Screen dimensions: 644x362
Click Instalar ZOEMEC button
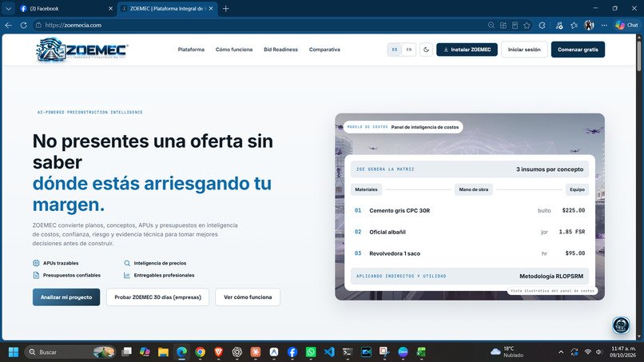click(467, 50)
